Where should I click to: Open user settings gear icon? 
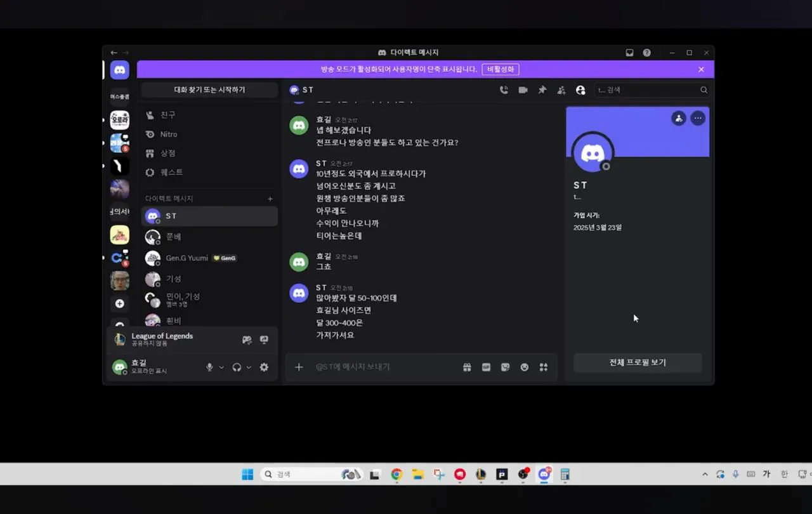264,367
